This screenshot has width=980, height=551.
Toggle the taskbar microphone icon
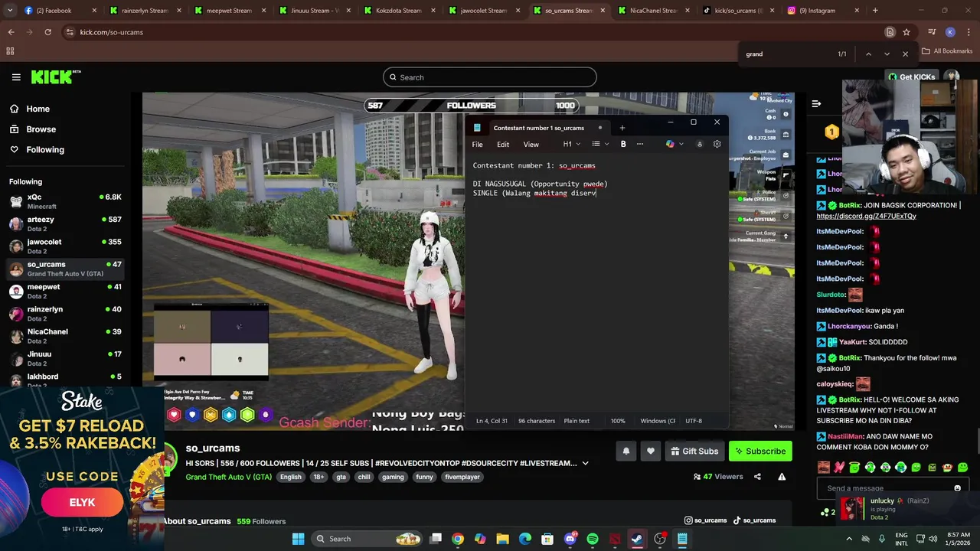tap(882, 539)
